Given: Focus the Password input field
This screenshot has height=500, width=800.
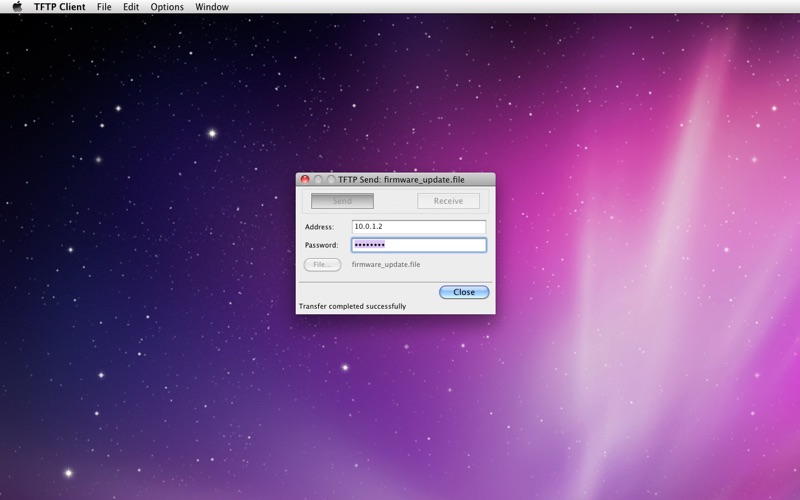Looking at the screenshot, I should pyautogui.click(x=419, y=245).
